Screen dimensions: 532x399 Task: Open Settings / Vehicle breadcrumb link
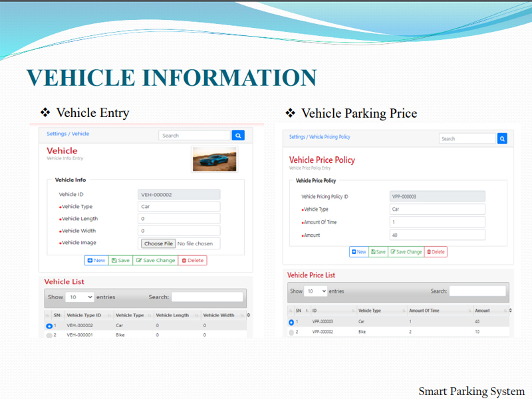[x=68, y=134]
